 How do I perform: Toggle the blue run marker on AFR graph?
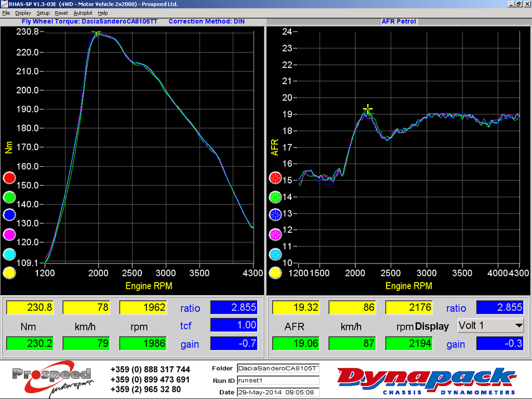275,214
